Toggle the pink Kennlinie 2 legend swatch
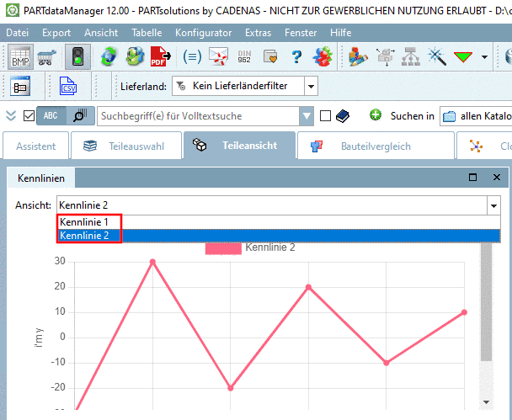 [x=223, y=248]
